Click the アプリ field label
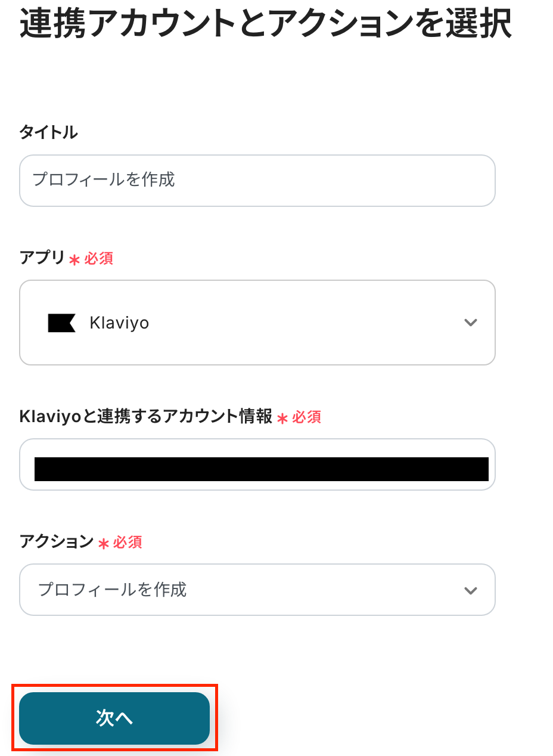The image size is (553, 756). [x=42, y=258]
